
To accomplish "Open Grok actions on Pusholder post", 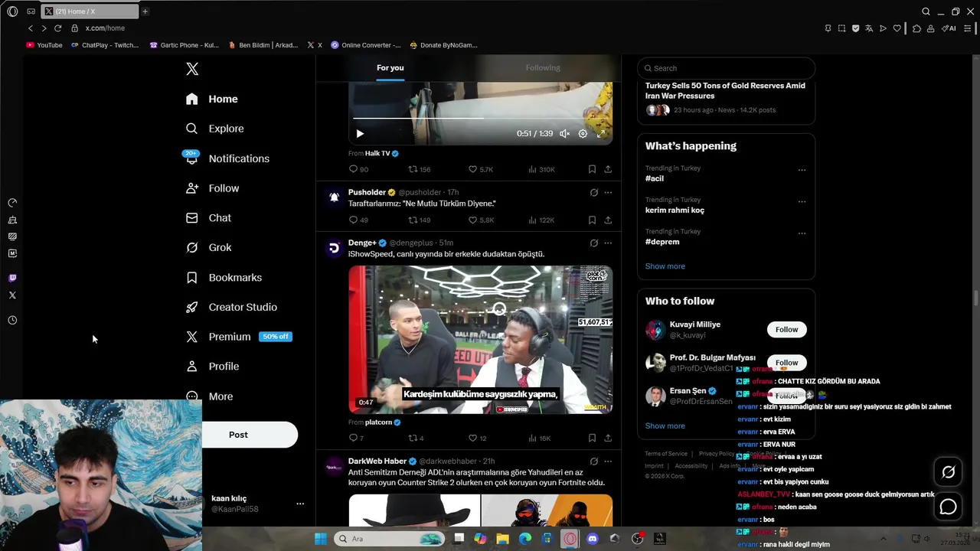I will click(593, 193).
